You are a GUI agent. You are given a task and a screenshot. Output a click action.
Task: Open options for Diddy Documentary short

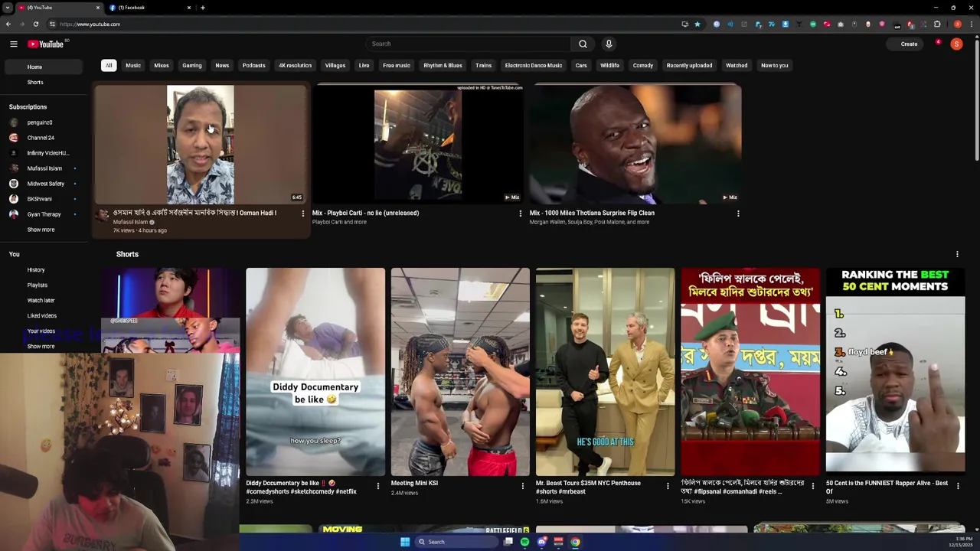(377, 486)
